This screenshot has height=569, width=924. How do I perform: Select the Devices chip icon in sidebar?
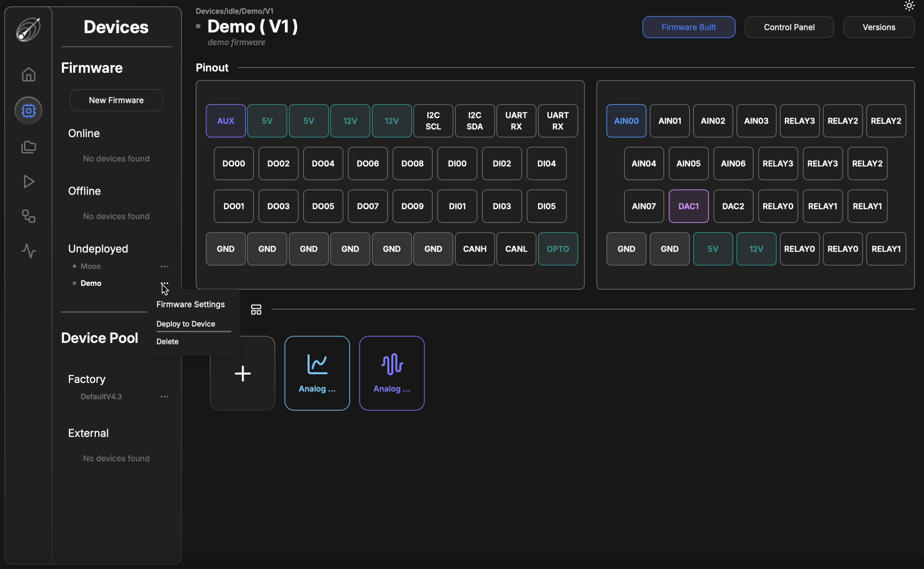29,111
